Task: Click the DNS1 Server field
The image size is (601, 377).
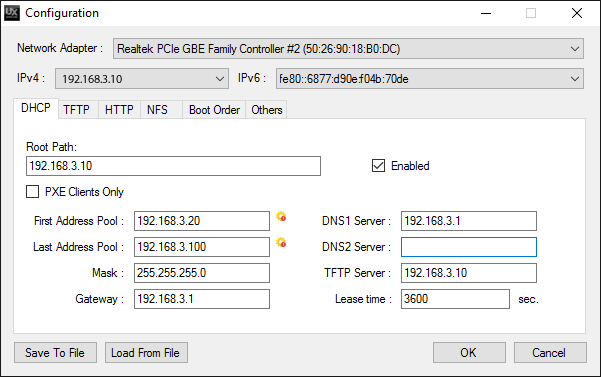Action: coord(469,221)
